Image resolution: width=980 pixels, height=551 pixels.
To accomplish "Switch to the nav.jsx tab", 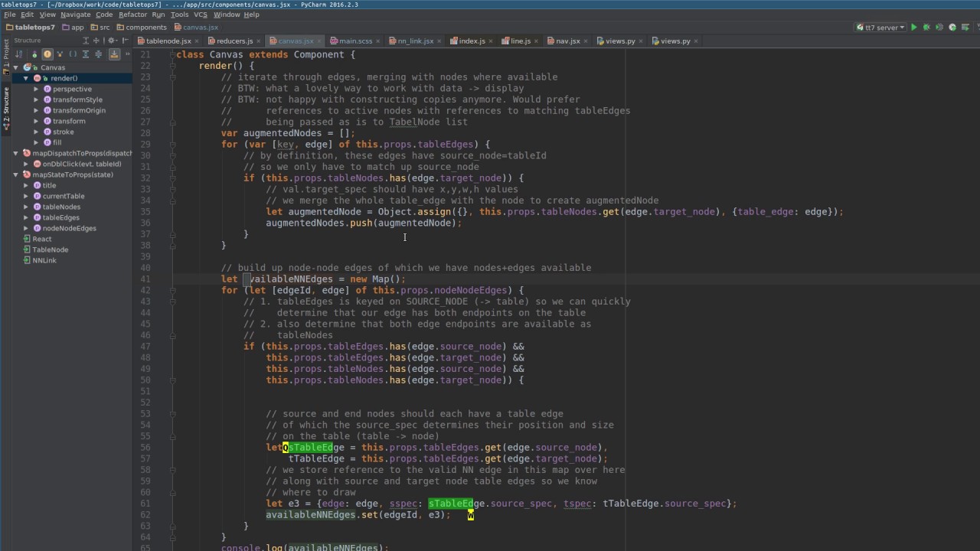I will coord(567,41).
